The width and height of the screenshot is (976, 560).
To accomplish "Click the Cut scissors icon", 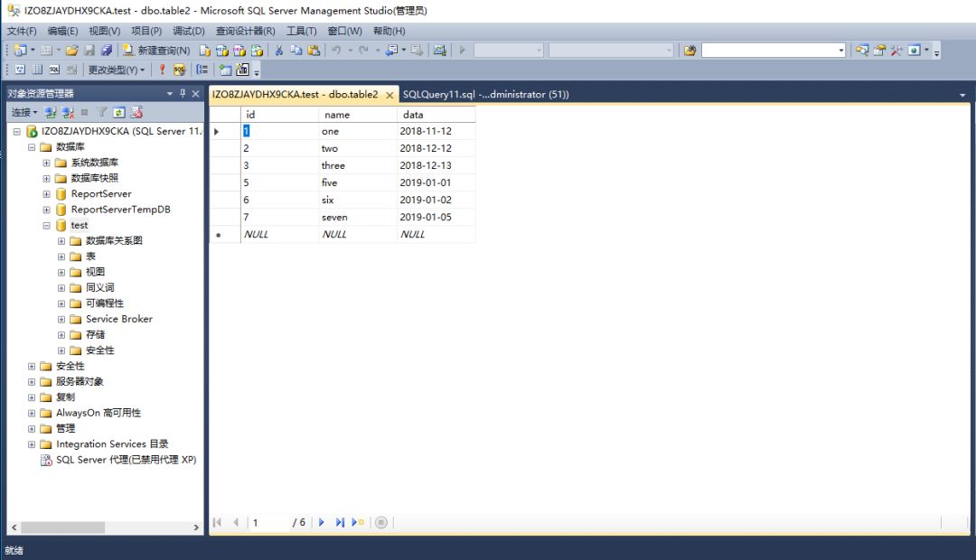I will click(x=279, y=51).
